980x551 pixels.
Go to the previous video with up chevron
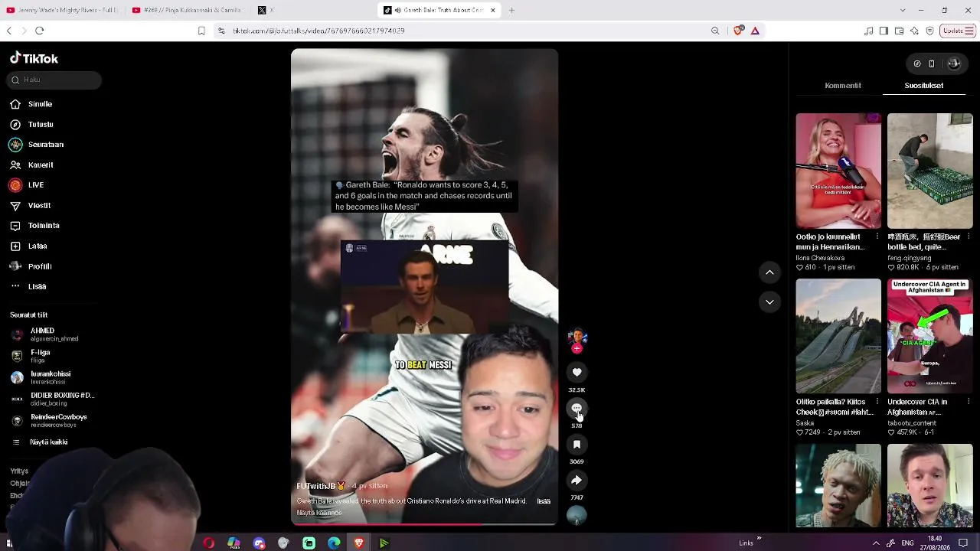(769, 272)
